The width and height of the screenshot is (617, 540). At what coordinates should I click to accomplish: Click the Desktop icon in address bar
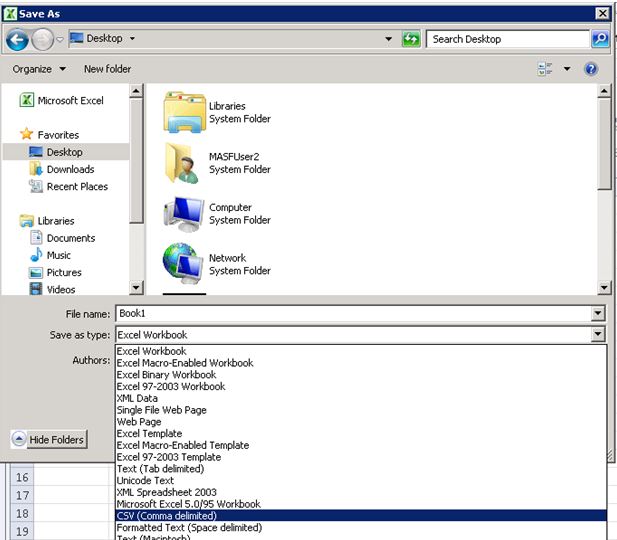click(76, 38)
